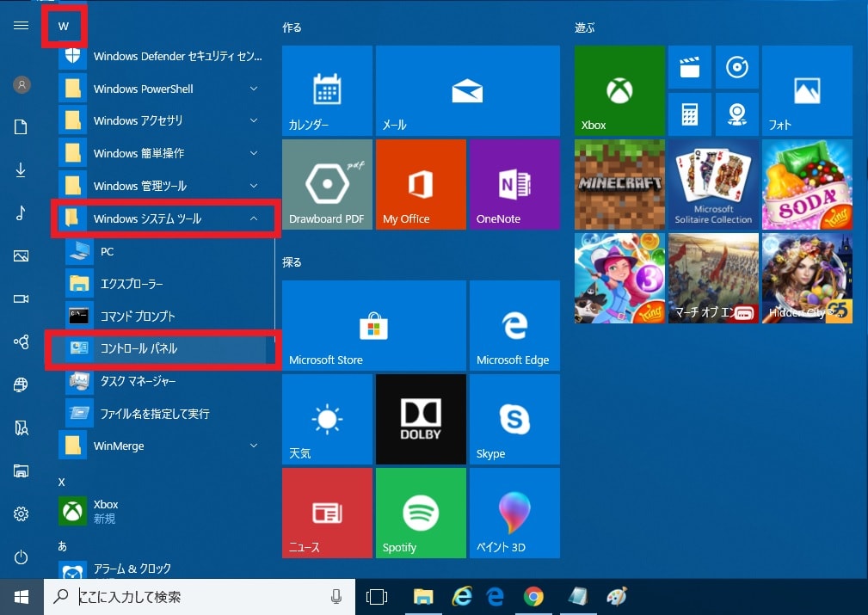Click the あ letter index header
This screenshot has height=615, width=868.
tap(62, 546)
